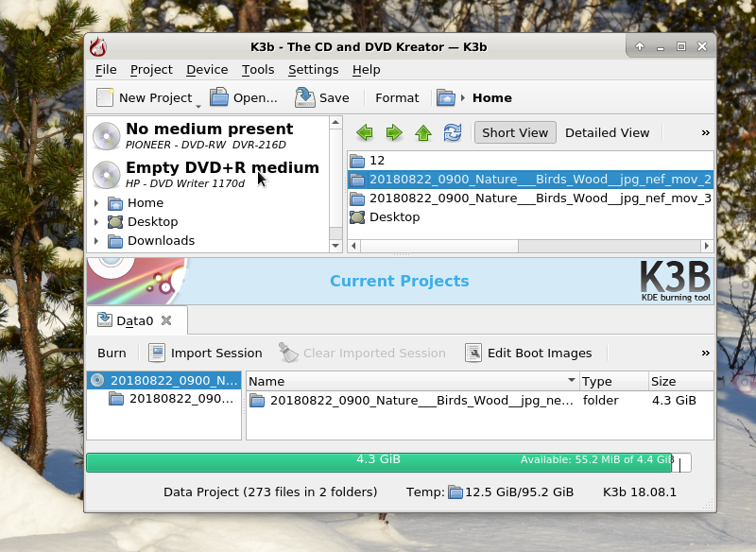Sort by the Size column header
Viewport: 756px width, 552px height.
click(680, 381)
